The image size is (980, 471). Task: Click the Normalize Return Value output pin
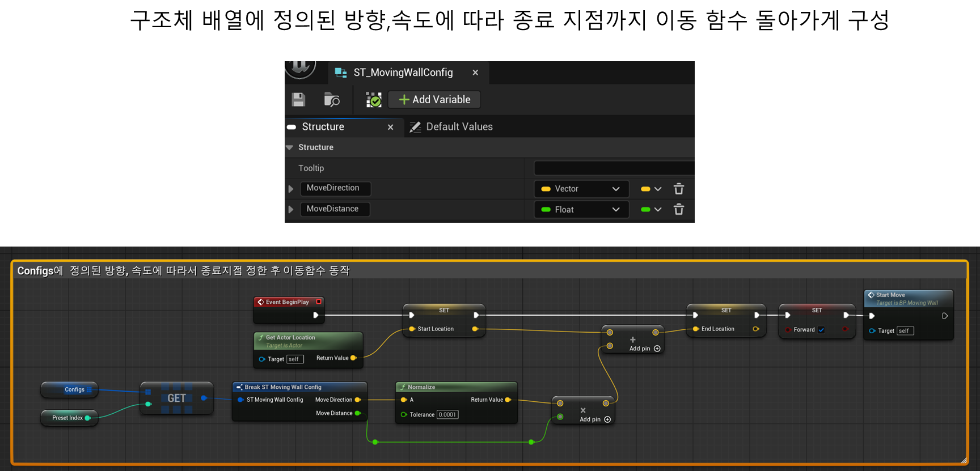[x=508, y=400]
